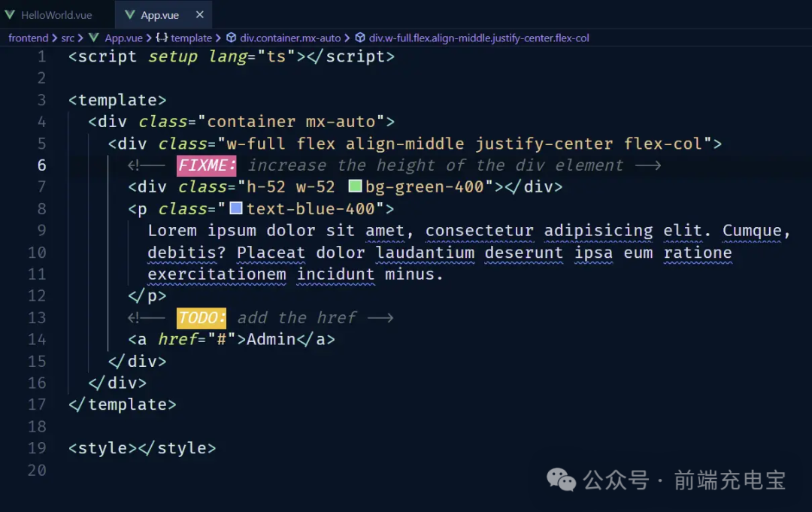Screen dimensions: 812x512
Task: Expand chevron after template breadcrumb
Action: click(x=218, y=38)
